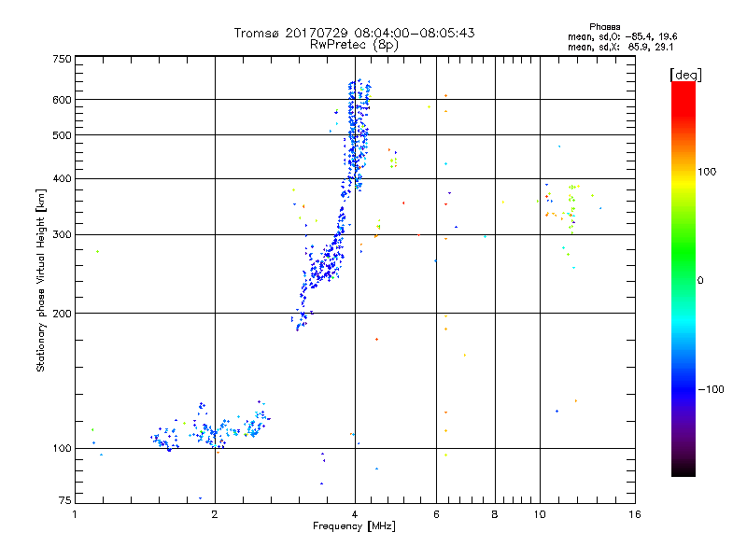Viewport: 747px width, 560px height.
Task: Click the "[deg]" colorbar label
Action: 685,75
